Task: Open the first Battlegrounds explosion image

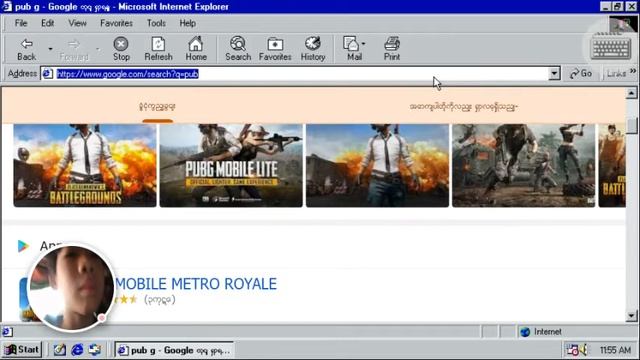Action: click(x=85, y=165)
